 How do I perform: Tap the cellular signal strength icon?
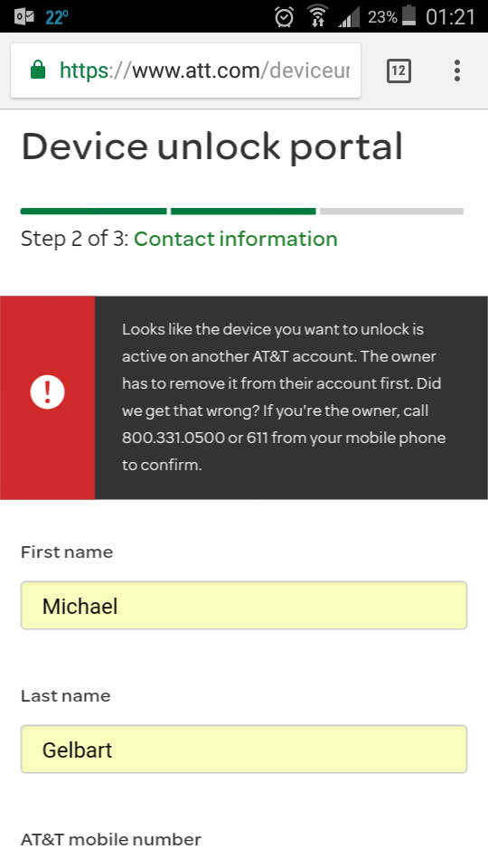pyautogui.click(x=349, y=16)
